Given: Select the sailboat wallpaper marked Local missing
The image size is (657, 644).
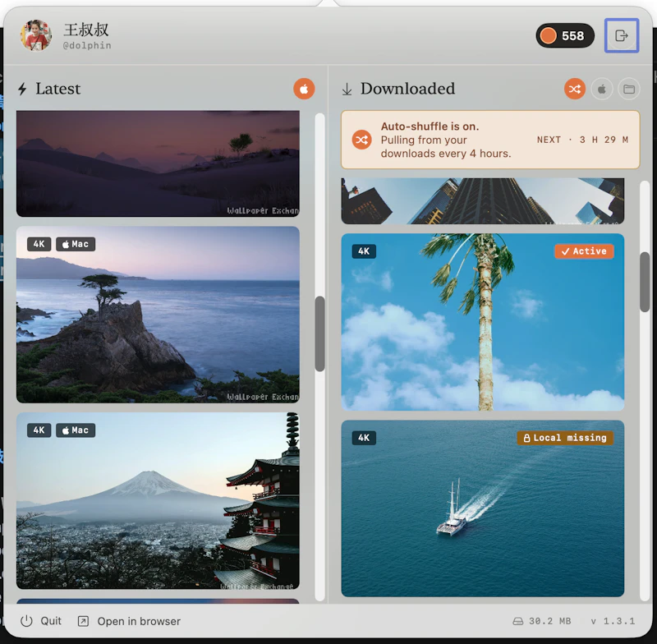Looking at the screenshot, I should click(x=483, y=508).
